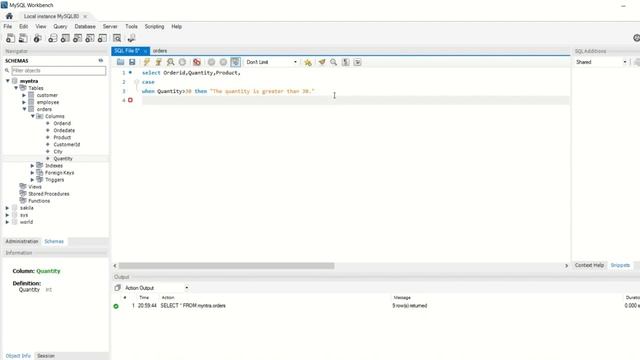The image size is (640, 360).
Task: Beautify the query broom icon
Action: pyautogui.click(x=322, y=62)
